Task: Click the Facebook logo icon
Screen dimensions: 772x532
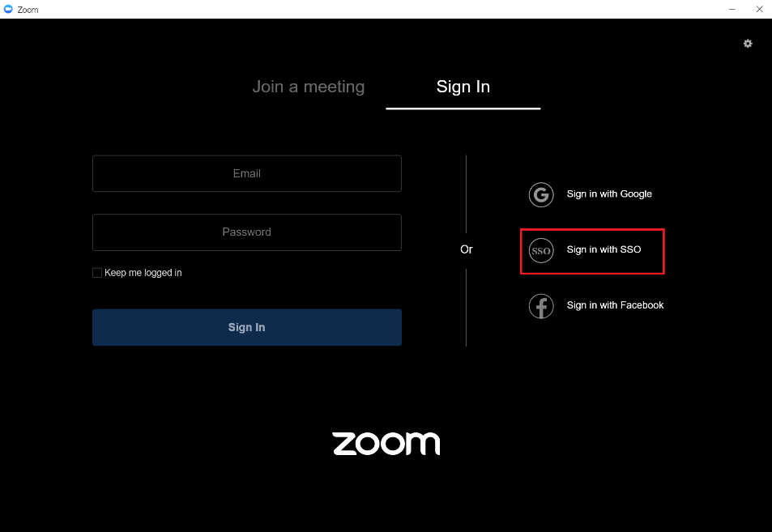Action: (541, 306)
